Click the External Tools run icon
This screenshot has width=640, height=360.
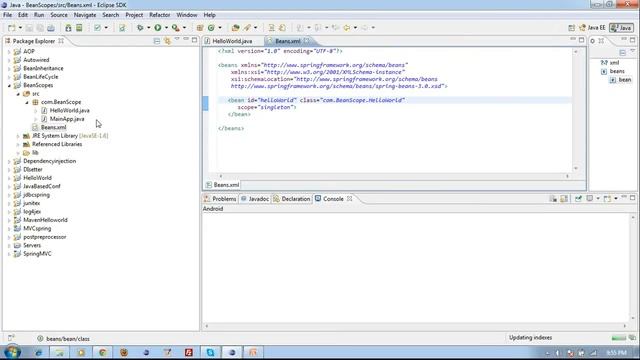coord(176,28)
